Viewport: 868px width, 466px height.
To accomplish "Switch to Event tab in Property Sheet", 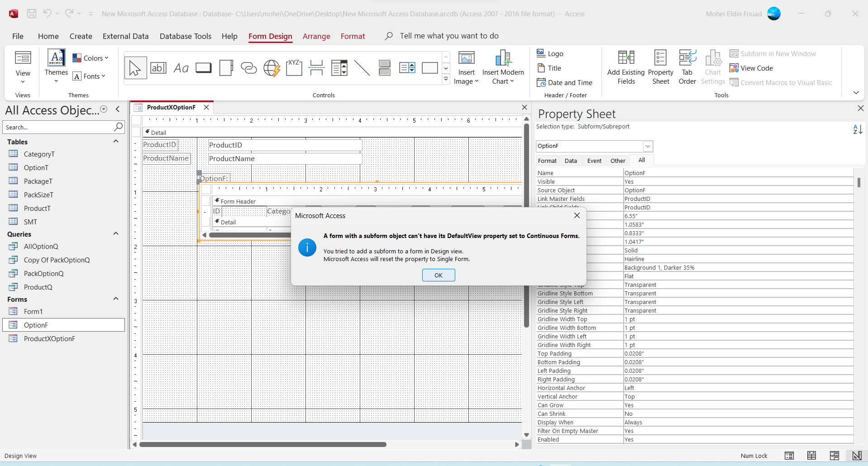I will pyautogui.click(x=594, y=161).
